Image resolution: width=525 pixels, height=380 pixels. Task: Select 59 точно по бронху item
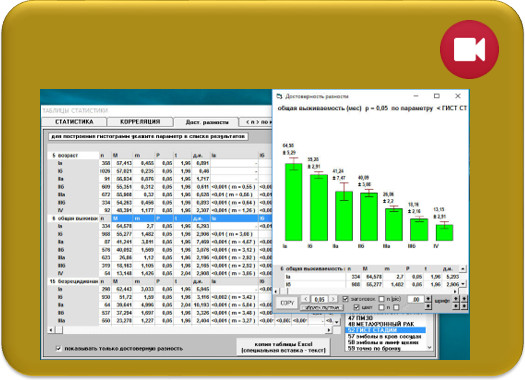click(385, 348)
